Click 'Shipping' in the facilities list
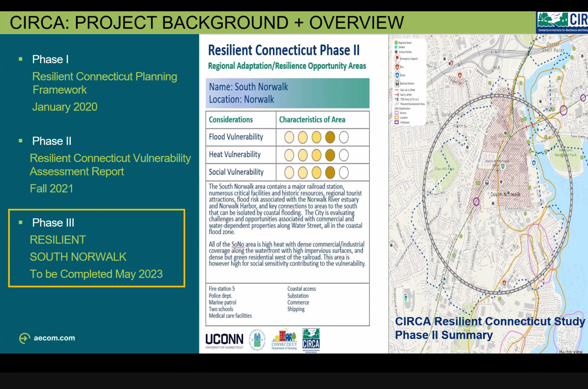588x389 pixels. tap(296, 309)
